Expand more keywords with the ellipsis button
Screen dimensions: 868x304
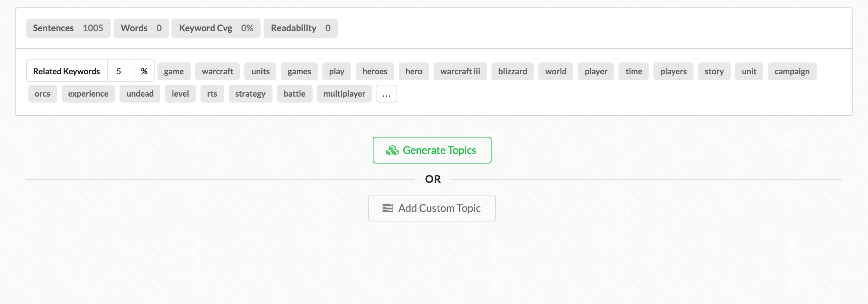386,94
